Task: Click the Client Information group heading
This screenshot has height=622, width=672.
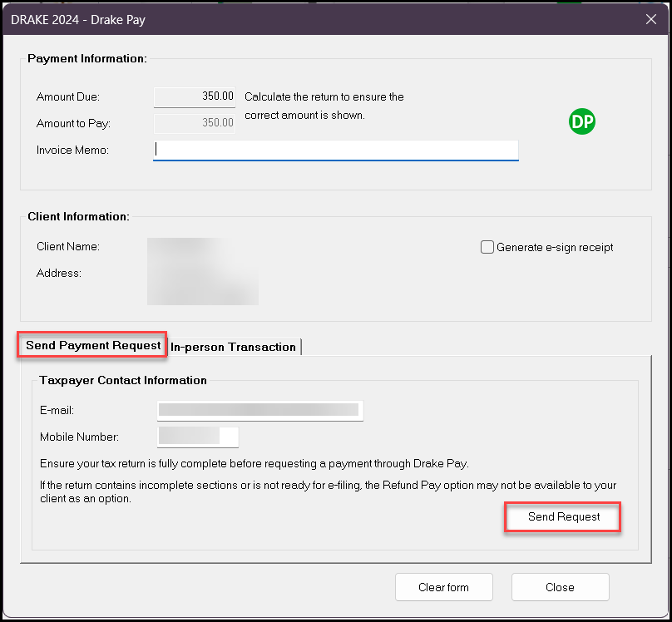Action: pos(78,216)
